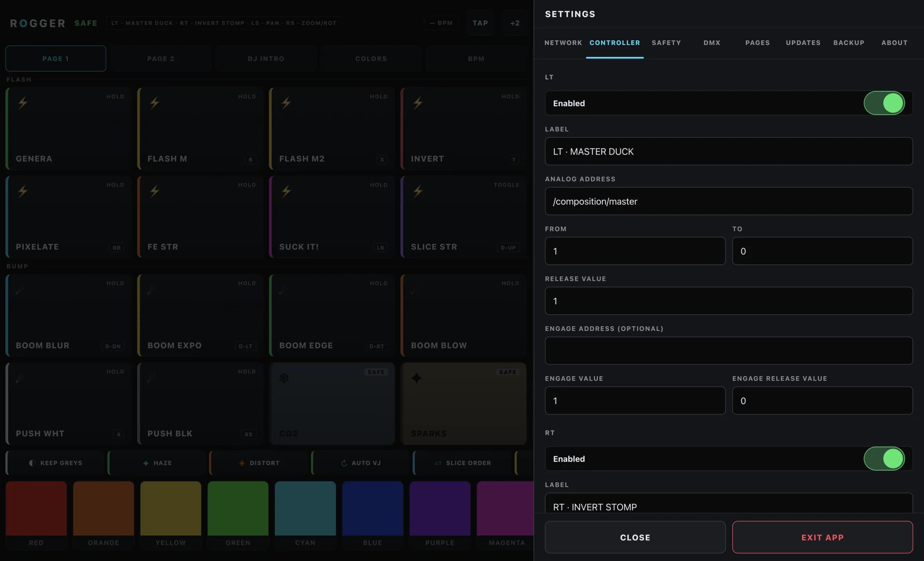Open the DMX settings tab
924x561 pixels.
tap(712, 43)
